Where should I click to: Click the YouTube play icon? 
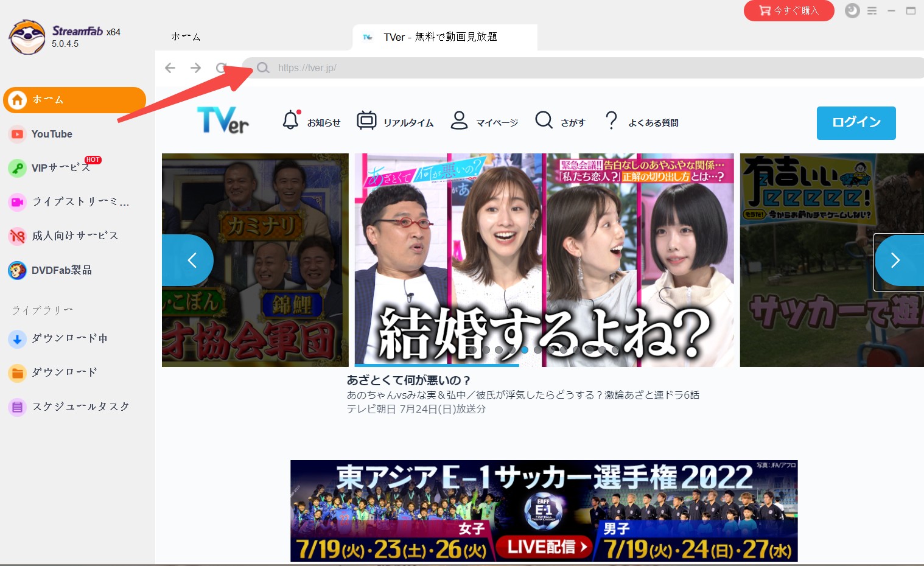click(17, 134)
